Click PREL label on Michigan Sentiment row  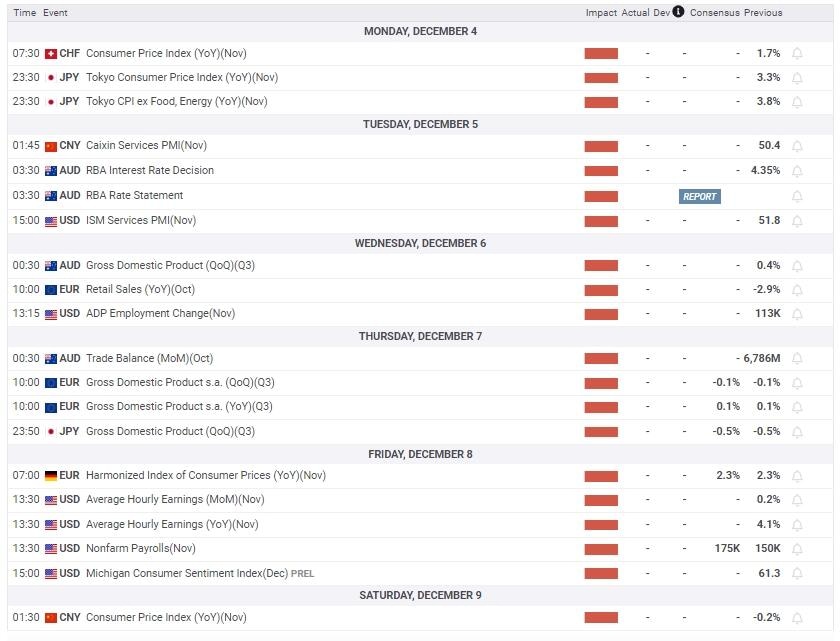[x=303, y=574]
